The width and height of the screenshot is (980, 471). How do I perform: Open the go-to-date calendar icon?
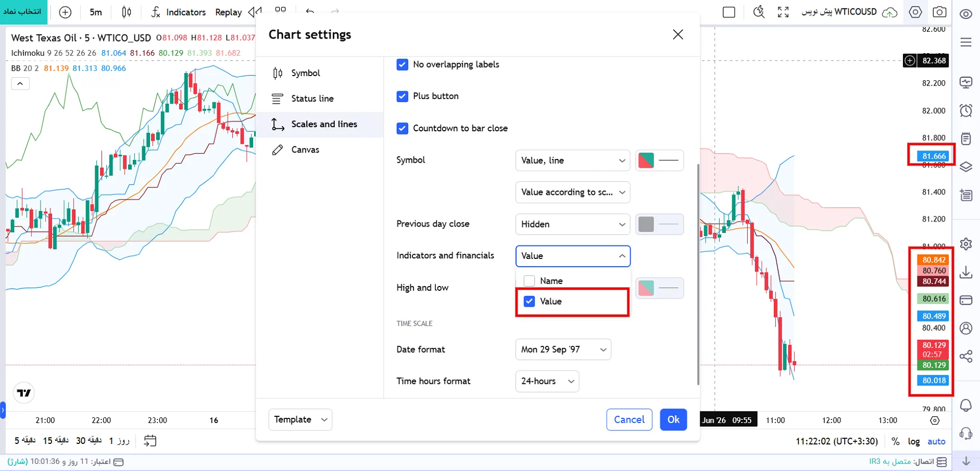[150, 441]
